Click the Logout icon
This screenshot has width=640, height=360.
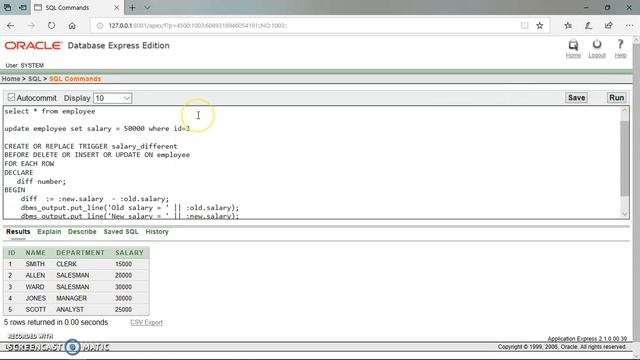(597, 49)
